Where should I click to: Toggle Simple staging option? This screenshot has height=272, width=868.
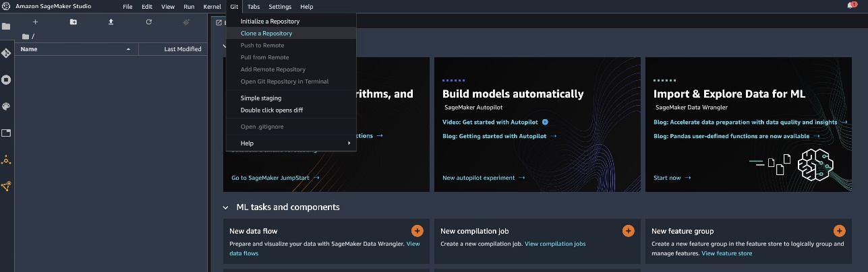tap(291, 98)
